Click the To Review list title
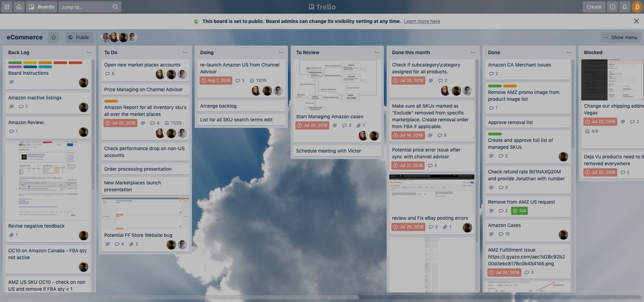The height and width of the screenshot is (302, 644). pyautogui.click(x=308, y=53)
